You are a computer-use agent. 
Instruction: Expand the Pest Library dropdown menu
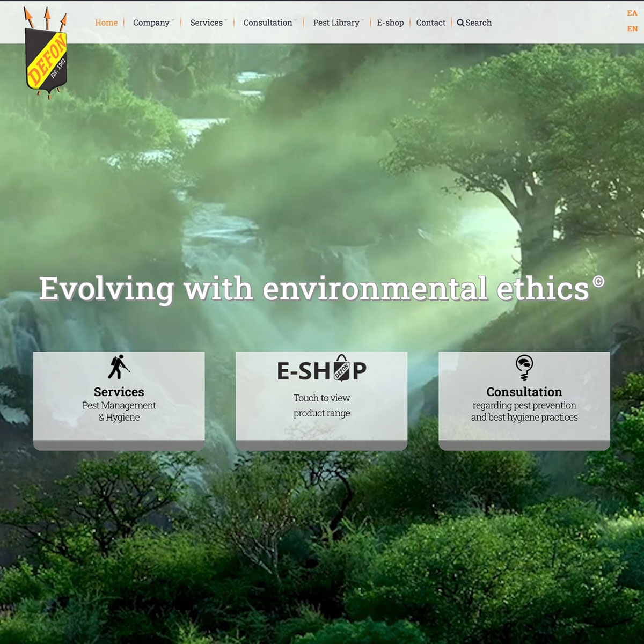tap(337, 23)
